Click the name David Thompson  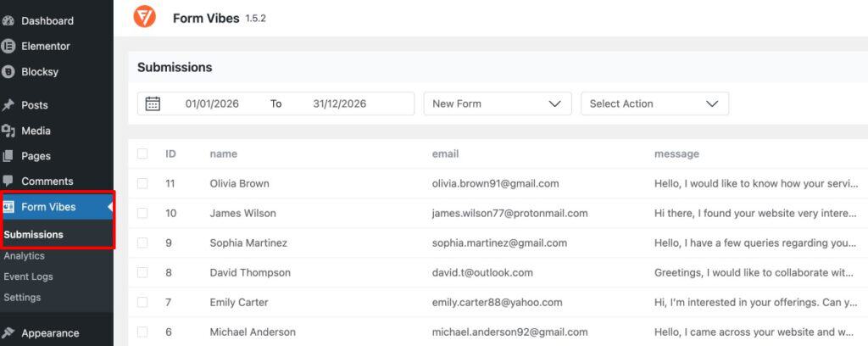[250, 272]
